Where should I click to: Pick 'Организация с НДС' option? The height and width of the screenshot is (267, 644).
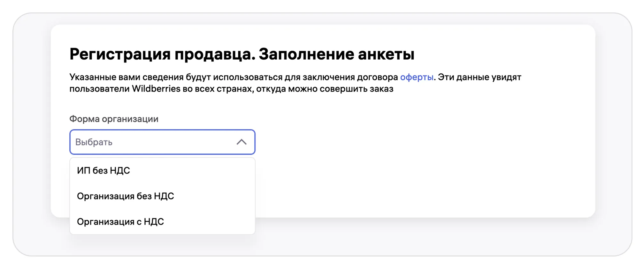tap(120, 222)
